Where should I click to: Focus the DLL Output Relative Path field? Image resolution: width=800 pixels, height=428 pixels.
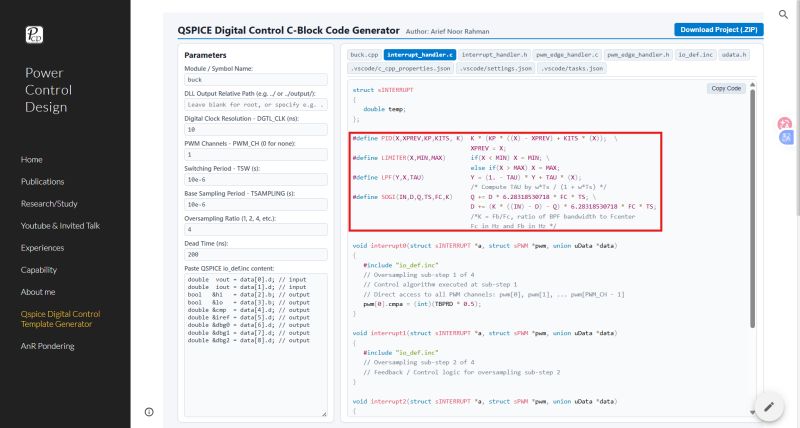[256, 105]
